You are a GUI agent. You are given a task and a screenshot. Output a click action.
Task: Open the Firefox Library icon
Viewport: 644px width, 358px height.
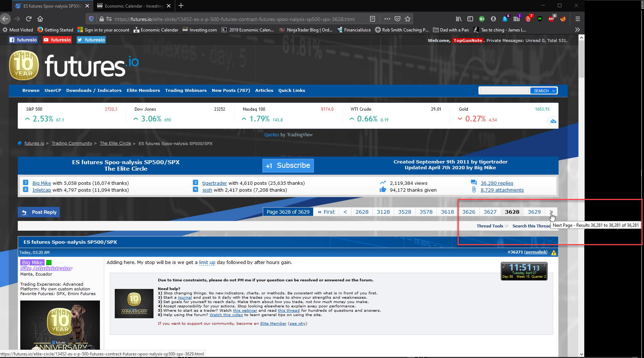coord(459,19)
